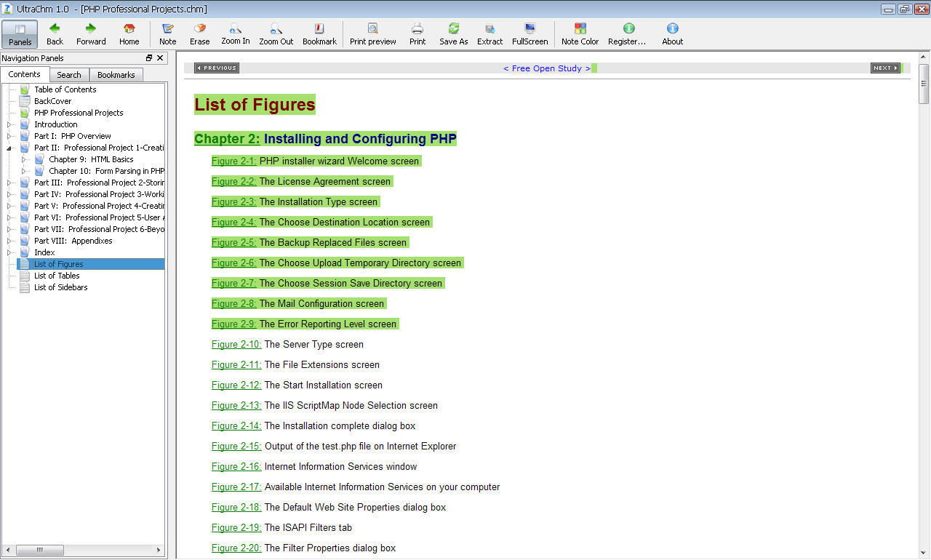Click navigation panel scroll right arrow

pyautogui.click(x=159, y=551)
